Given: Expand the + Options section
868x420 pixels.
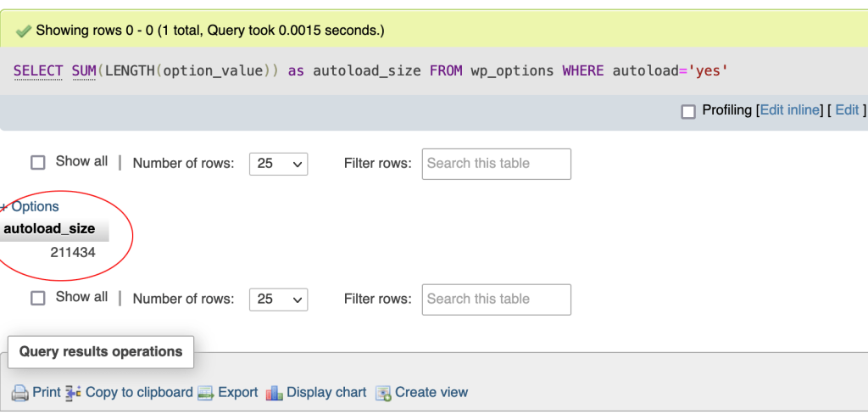Looking at the screenshot, I should [x=30, y=207].
